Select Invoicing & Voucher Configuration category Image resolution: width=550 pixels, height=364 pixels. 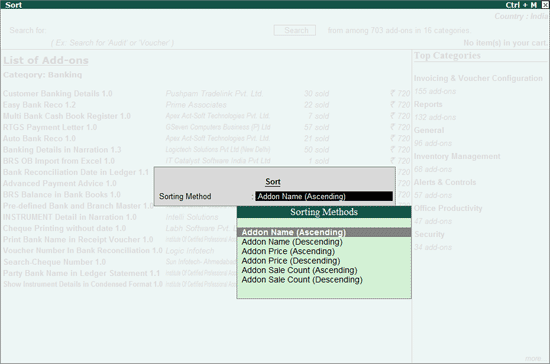point(478,78)
